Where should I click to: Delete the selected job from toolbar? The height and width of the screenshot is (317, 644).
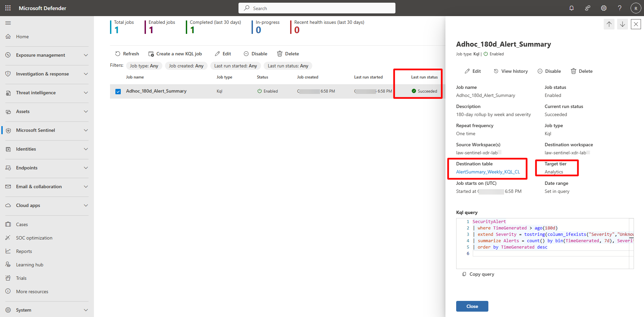coord(288,54)
